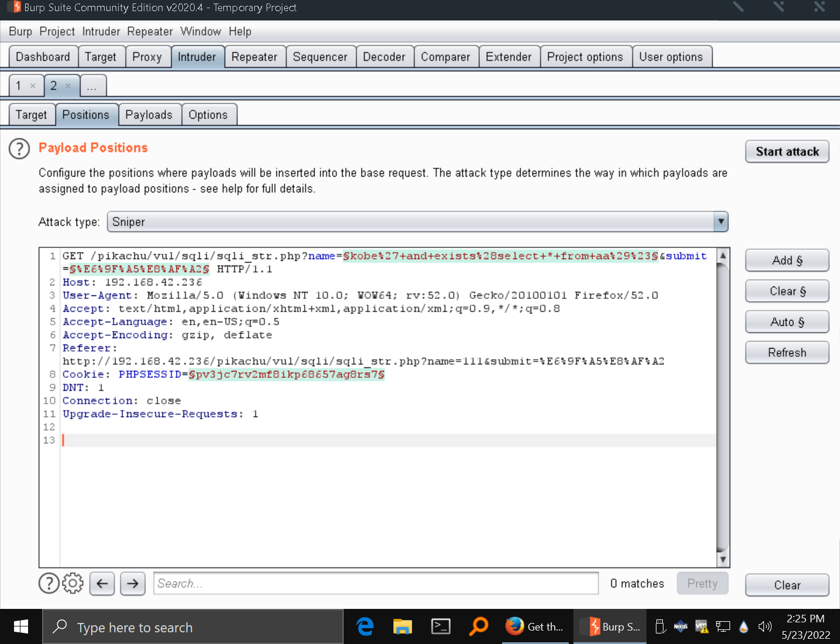
Task: Click the Auto § button
Action: pyautogui.click(x=787, y=322)
